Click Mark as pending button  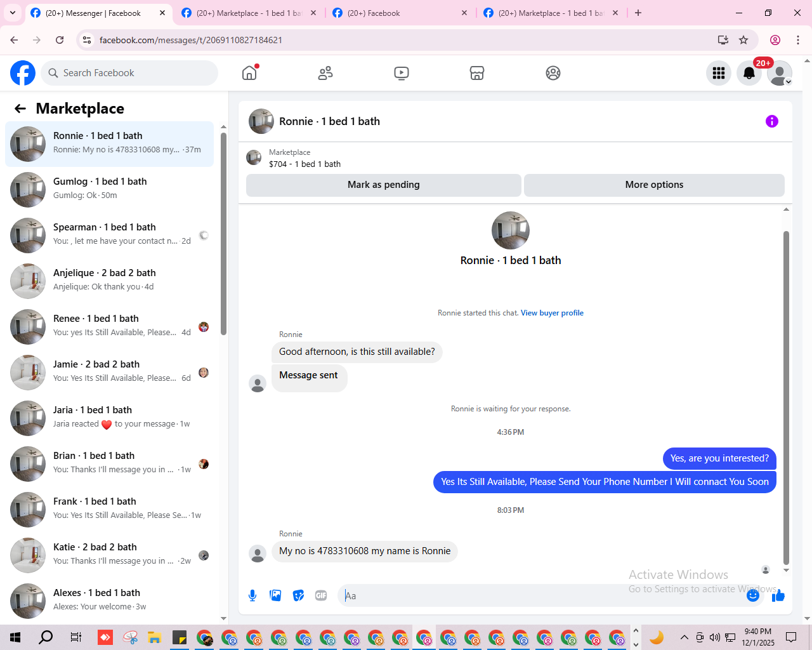coord(384,185)
